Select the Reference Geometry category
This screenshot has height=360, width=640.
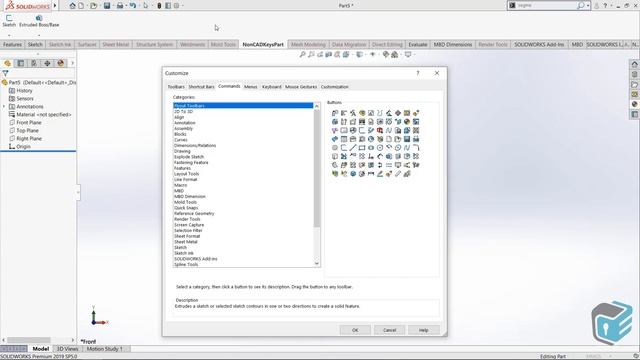point(194,213)
